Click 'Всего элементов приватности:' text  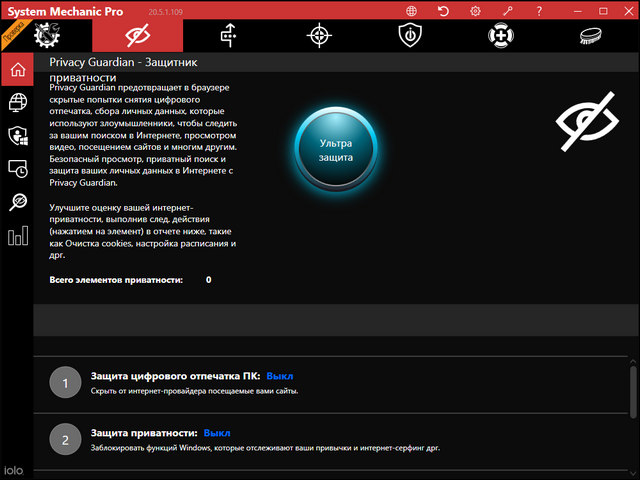(116, 280)
